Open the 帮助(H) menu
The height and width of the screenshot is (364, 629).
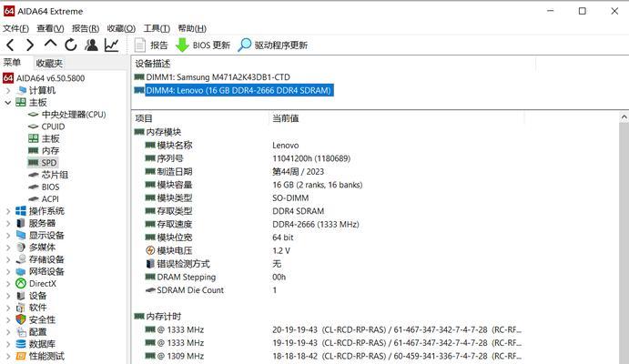192,28
